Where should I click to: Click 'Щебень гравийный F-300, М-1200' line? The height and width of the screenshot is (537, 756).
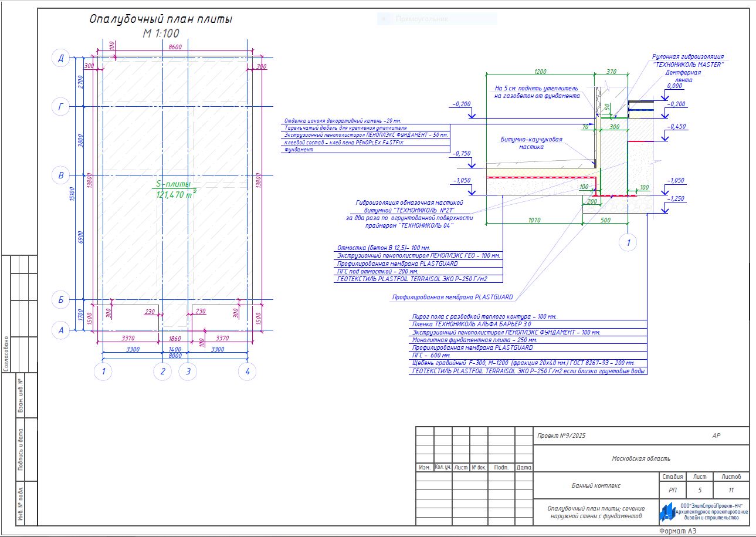[524, 363]
